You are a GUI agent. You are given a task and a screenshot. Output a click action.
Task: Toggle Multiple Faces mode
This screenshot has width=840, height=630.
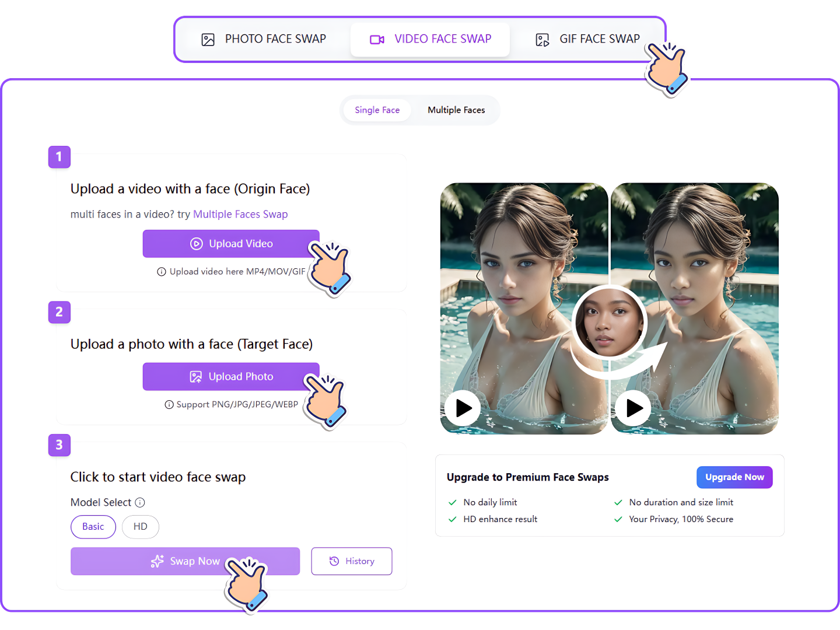point(456,110)
